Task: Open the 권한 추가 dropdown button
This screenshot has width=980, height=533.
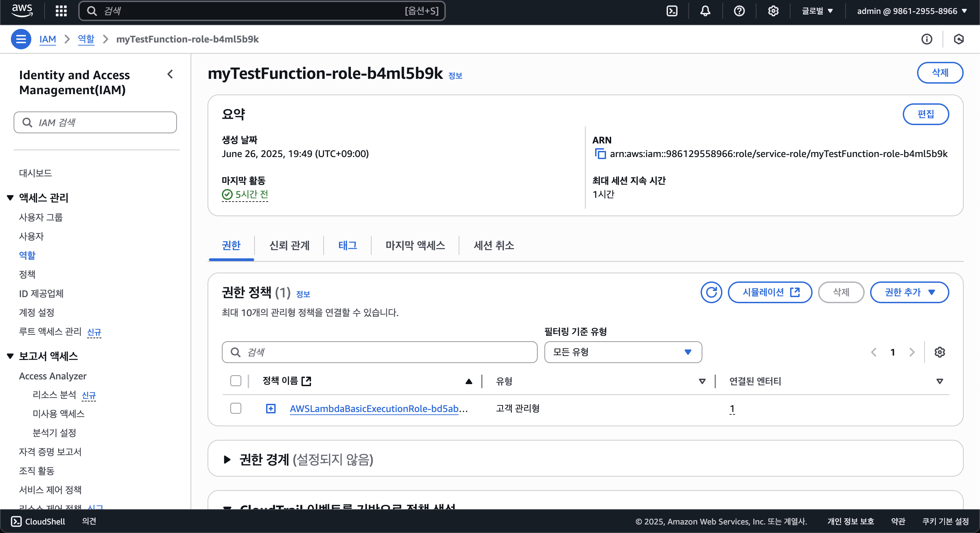Action: click(909, 292)
